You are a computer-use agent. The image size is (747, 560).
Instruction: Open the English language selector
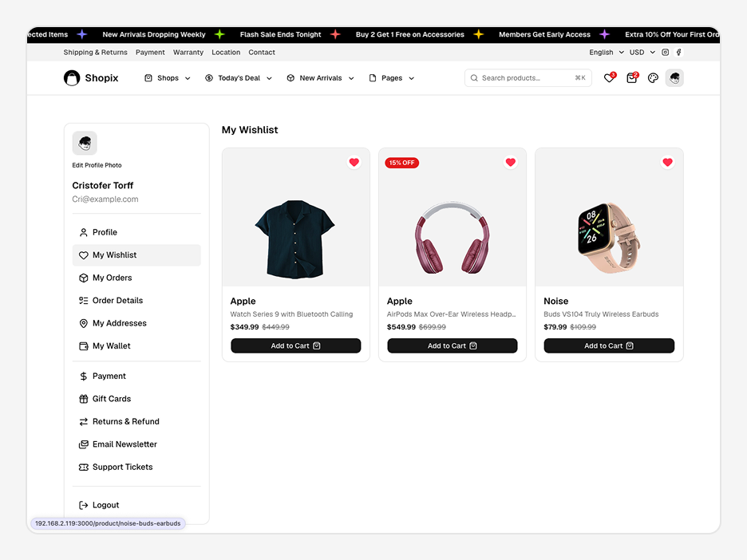pos(607,53)
